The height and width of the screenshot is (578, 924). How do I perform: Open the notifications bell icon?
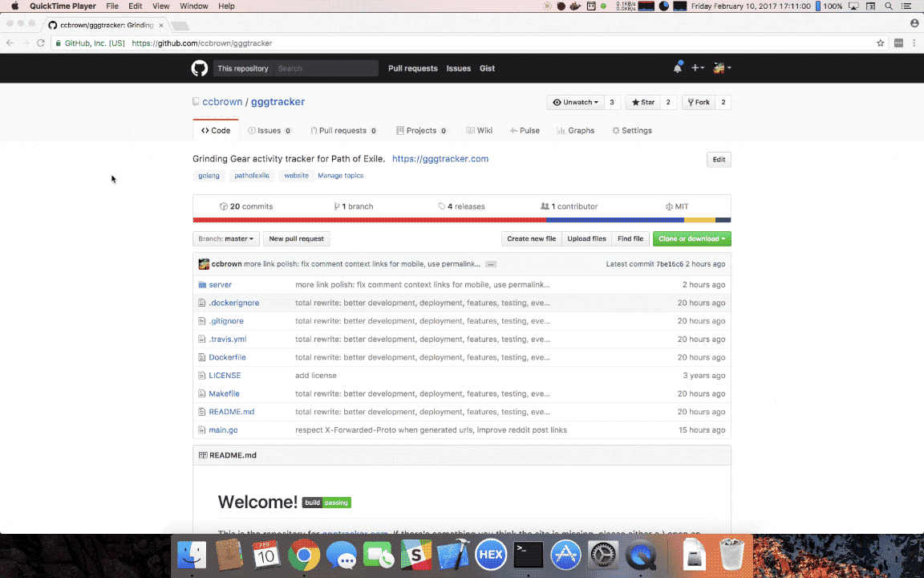(x=678, y=67)
